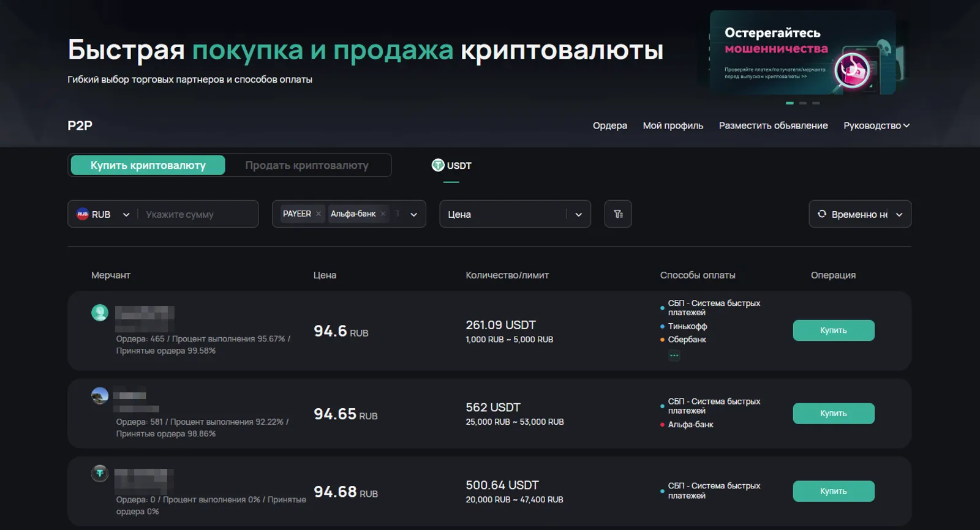Screen dimensions: 980x530
Task: Click the RUB currency flag icon
Action: tap(82, 214)
